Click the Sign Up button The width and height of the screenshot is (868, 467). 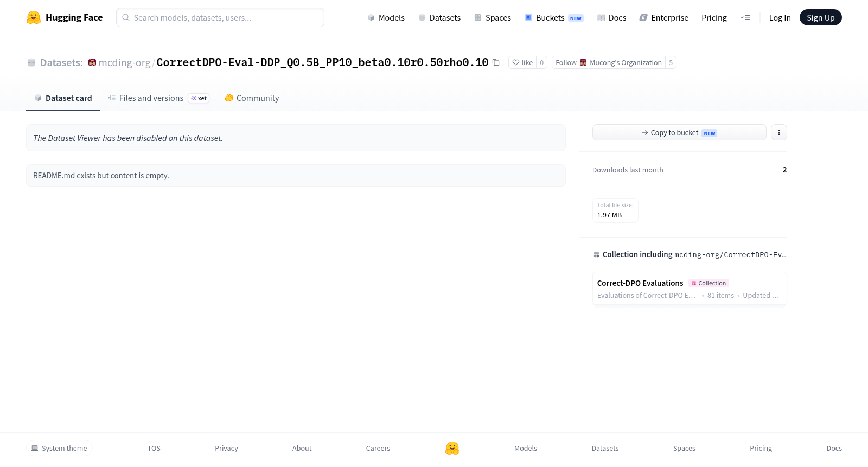coord(820,17)
